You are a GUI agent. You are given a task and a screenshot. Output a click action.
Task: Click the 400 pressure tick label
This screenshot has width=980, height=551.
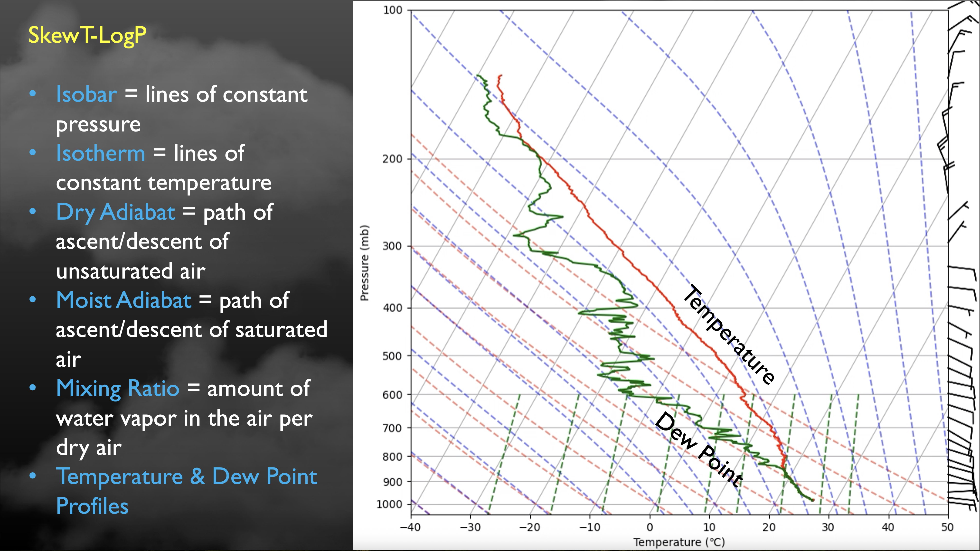click(x=393, y=308)
